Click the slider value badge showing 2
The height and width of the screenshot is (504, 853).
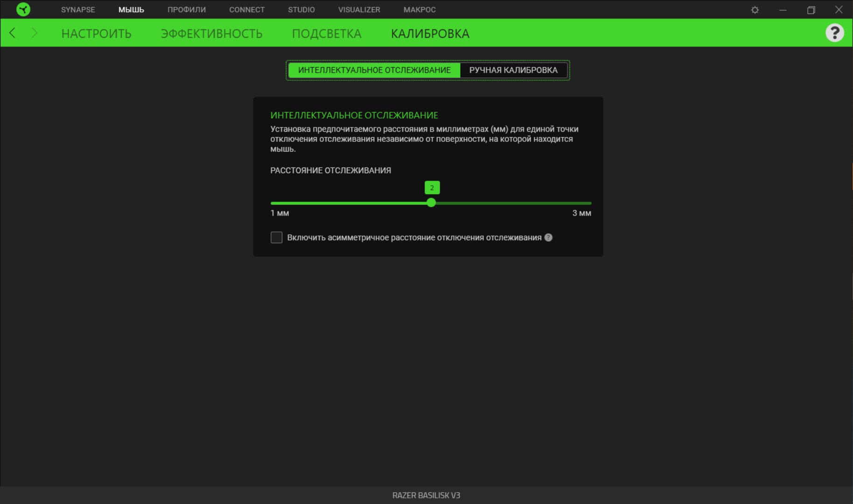[432, 188]
